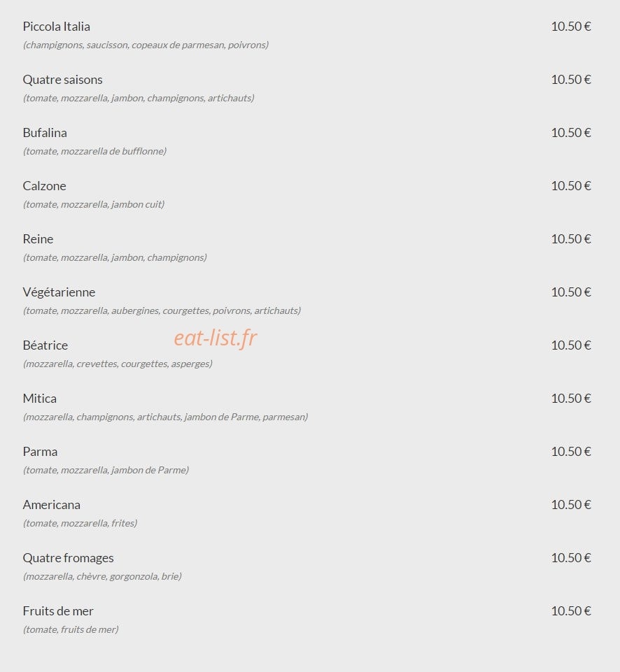Image resolution: width=620 pixels, height=672 pixels.
Task: Click the Piccola Italia pizza name
Action: (56, 27)
